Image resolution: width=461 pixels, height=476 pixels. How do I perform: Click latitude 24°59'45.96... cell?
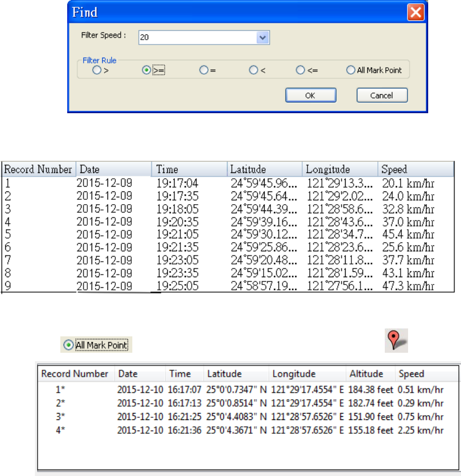coord(264,183)
